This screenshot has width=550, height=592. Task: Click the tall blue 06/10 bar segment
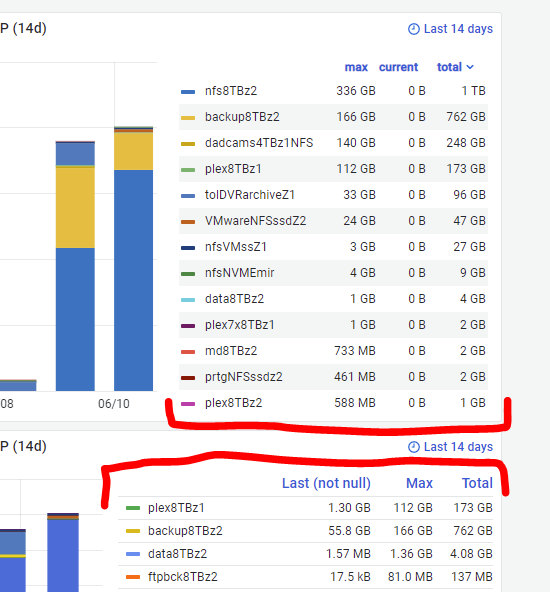[134, 280]
